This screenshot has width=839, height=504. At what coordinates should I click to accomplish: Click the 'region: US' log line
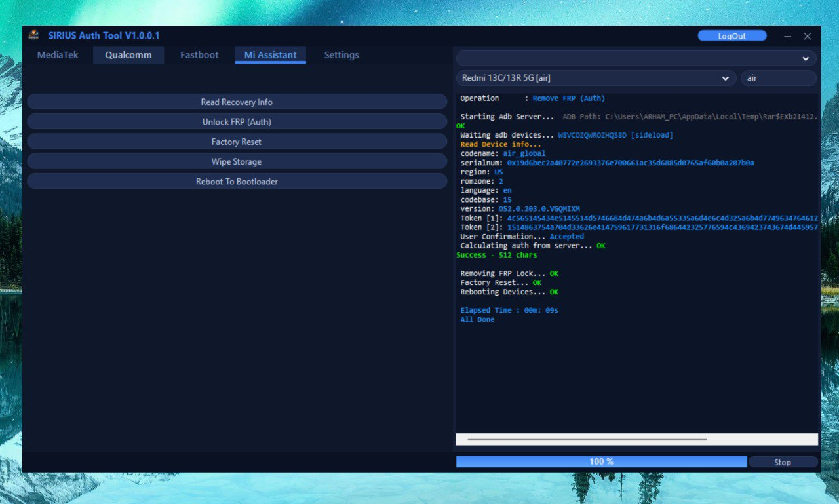pyautogui.click(x=482, y=172)
